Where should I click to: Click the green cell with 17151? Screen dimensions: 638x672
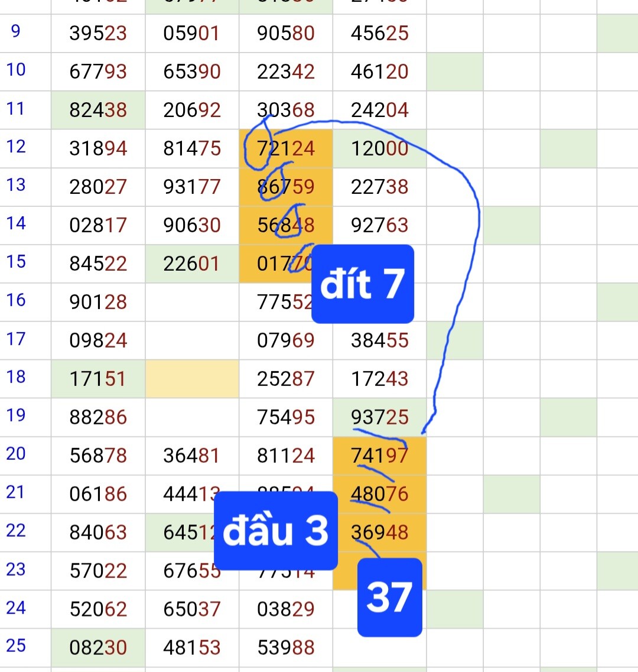point(98,379)
